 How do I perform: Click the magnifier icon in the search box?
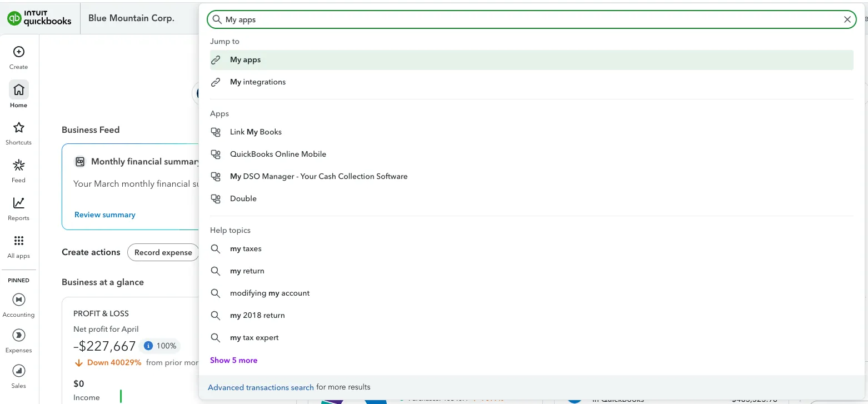click(217, 19)
